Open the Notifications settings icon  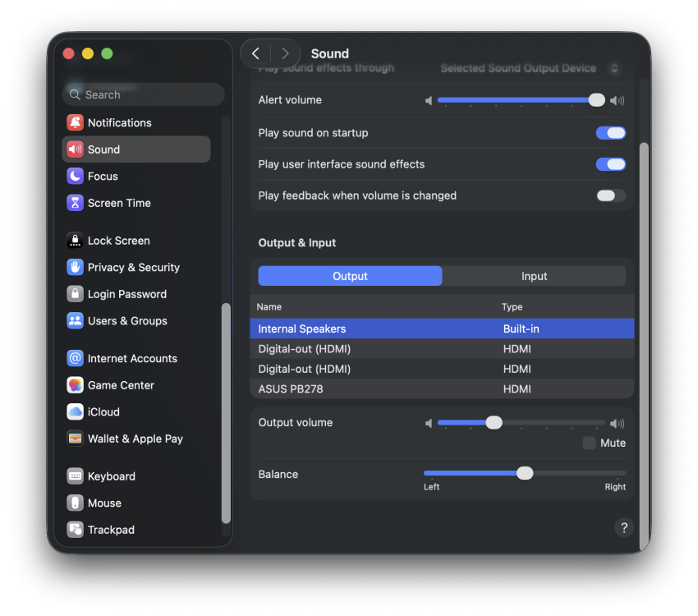coord(75,122)
